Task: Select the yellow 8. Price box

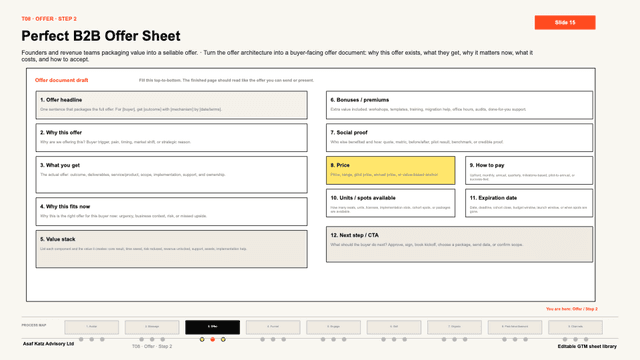Action: click(391, 171)
